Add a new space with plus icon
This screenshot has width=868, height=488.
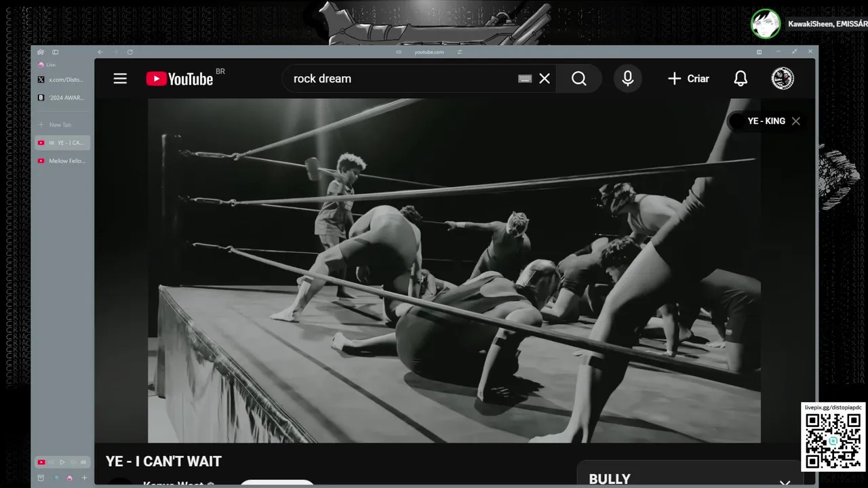click(x=84, y=478)
